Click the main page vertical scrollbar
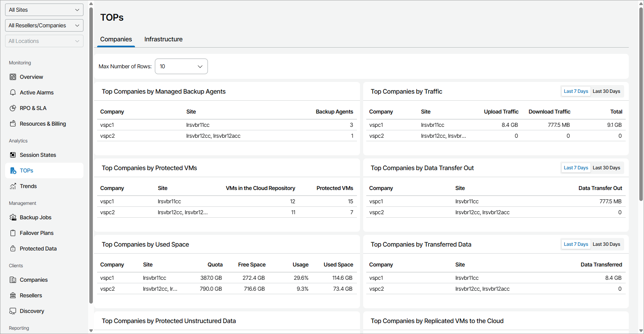Image resolution: width=644 pixels, height=334 pixels. pos(641,105)
